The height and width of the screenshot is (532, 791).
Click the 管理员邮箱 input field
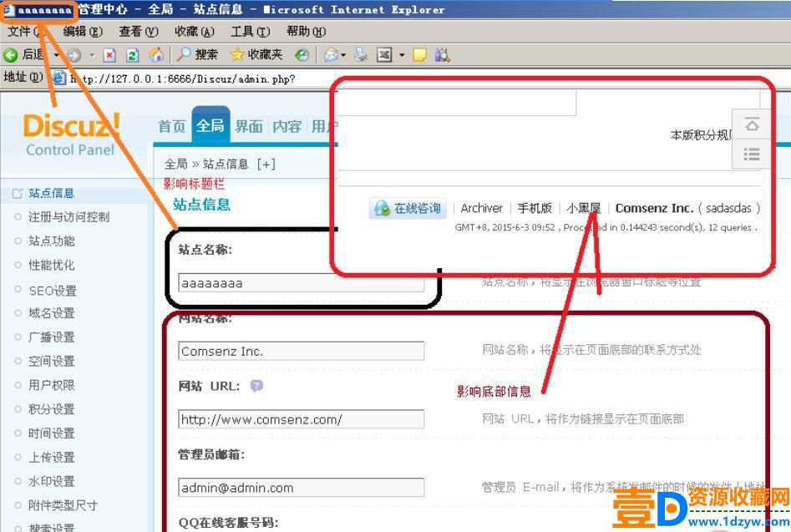301,487
